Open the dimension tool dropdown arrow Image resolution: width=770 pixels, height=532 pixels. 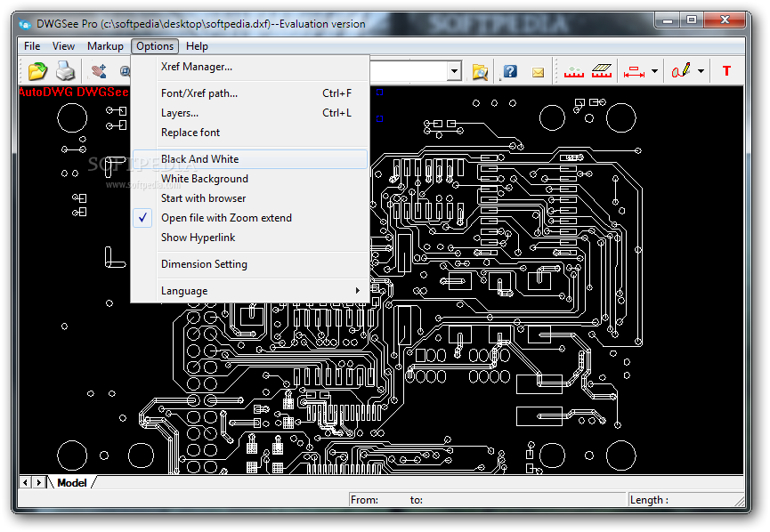click(654, 72)
